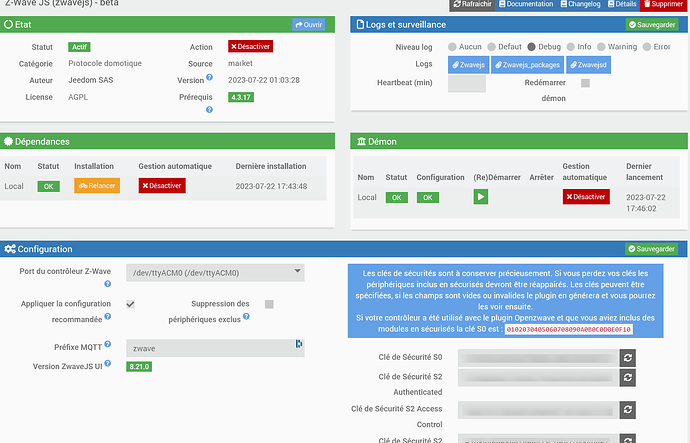The width and height of the screenshot is (690, 443).
Task: Disable automatic daemon management
Action: [x=586, y=197]
